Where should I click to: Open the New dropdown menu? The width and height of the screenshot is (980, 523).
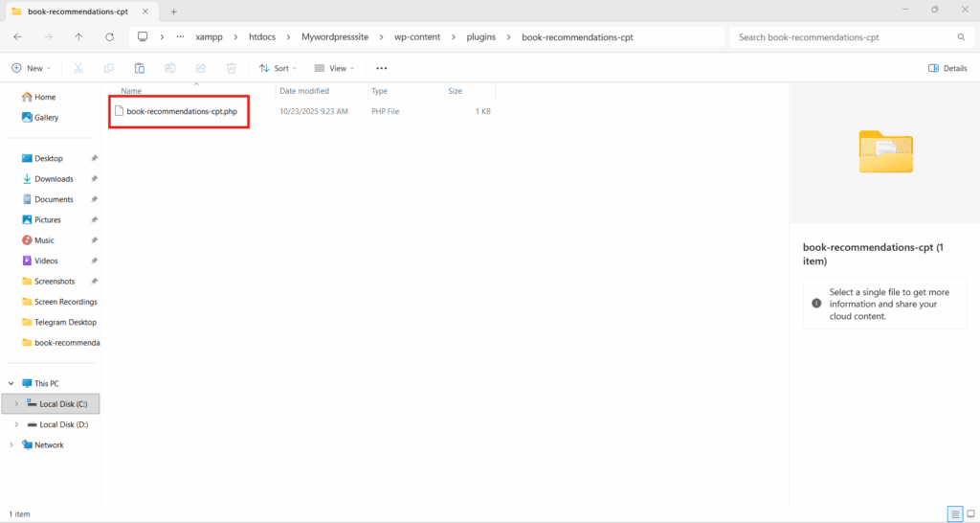click(x=32, y=68)
